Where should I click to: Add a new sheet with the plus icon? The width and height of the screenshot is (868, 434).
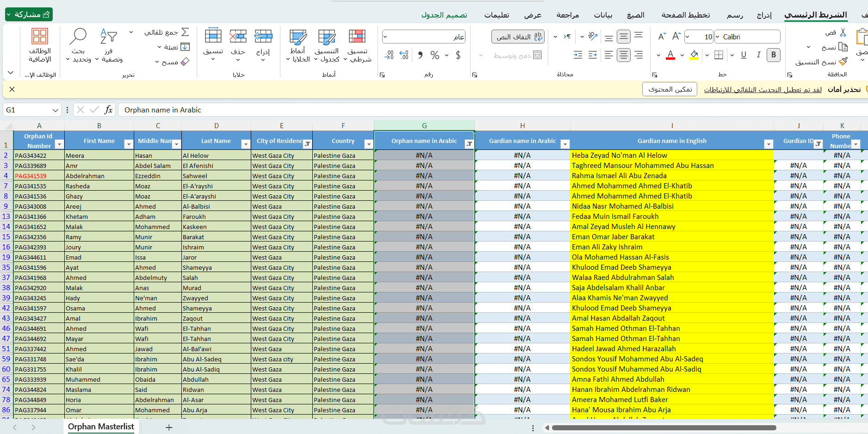pyautogui.click(x=169, y=428)
